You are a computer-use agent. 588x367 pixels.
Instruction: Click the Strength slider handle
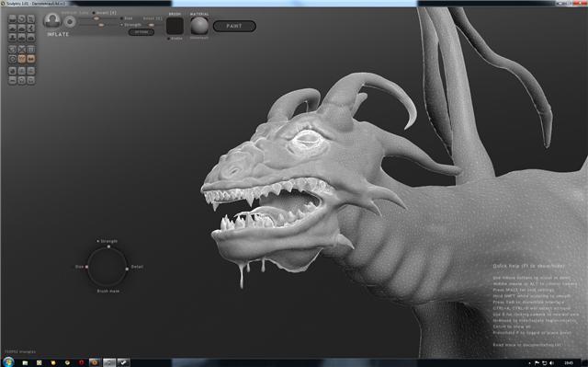(x=101, y=25)
